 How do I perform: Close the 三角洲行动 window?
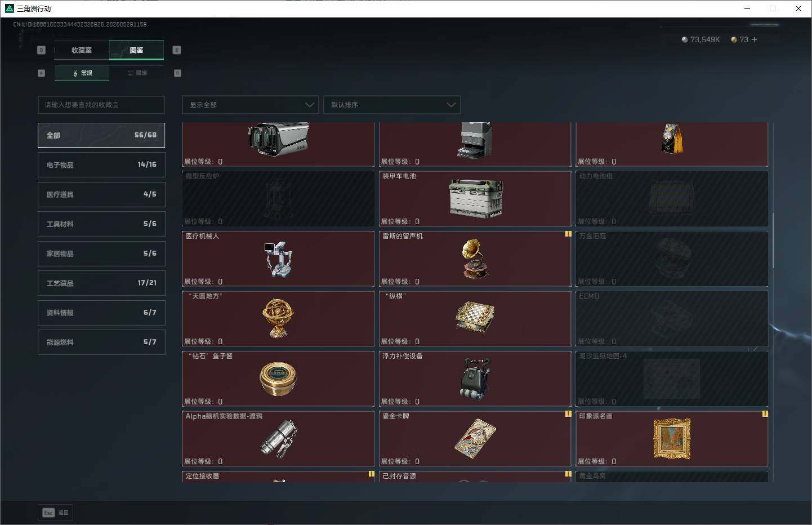798,8
